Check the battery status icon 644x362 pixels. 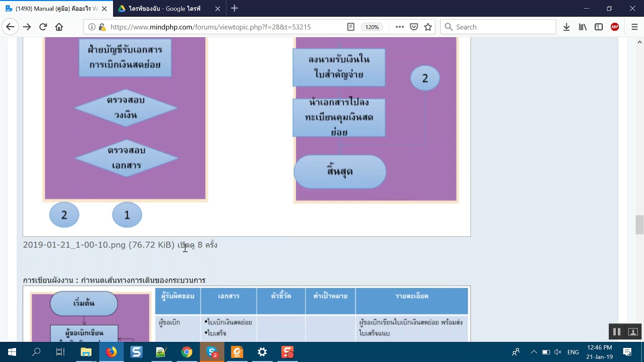coord(546,352)
